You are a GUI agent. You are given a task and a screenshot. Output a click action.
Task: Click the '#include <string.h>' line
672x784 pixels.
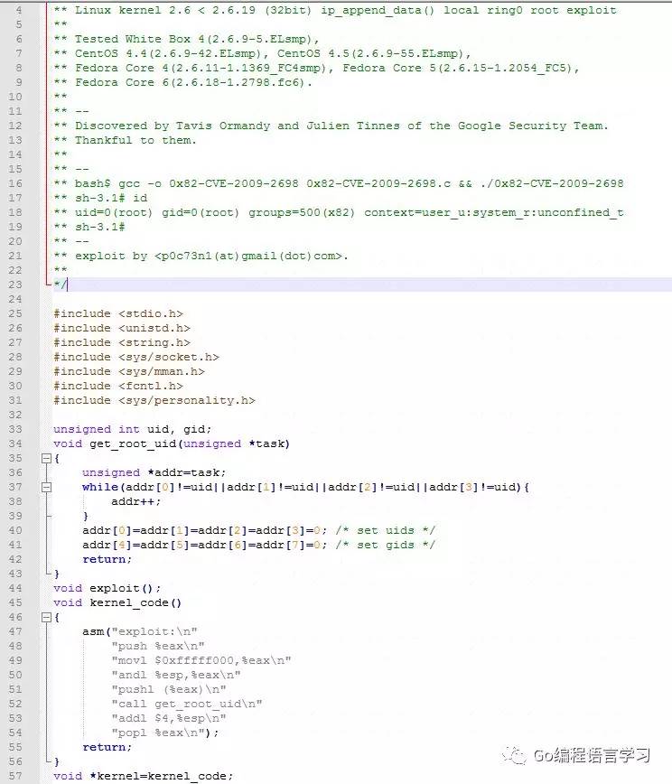122,342
